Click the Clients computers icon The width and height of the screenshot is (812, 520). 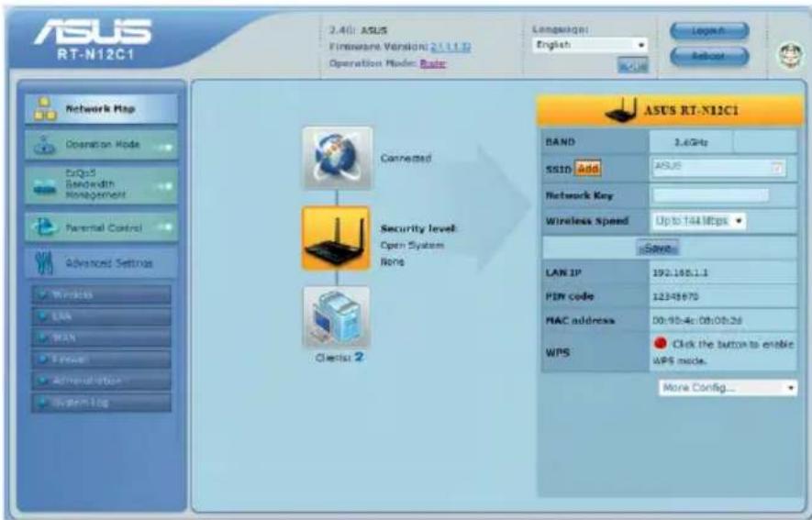336,316
